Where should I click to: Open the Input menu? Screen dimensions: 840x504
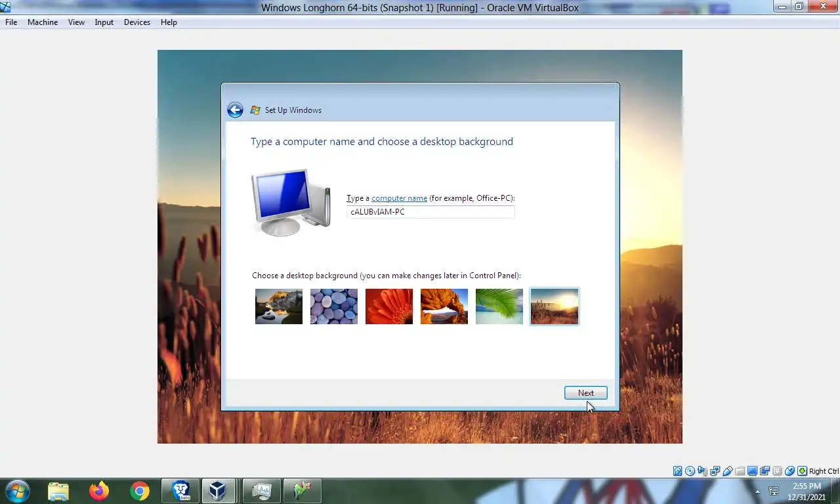(104, 22)
